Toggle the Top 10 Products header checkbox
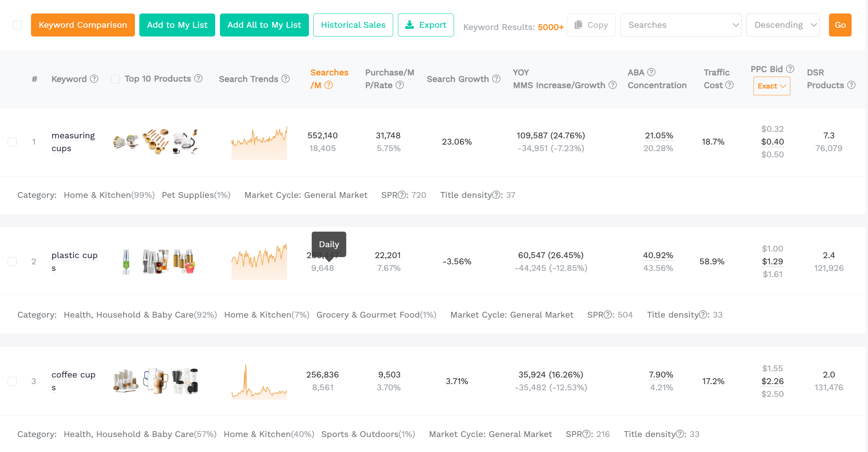The height and width of the screenshot is (452, 868). [115, 79]
